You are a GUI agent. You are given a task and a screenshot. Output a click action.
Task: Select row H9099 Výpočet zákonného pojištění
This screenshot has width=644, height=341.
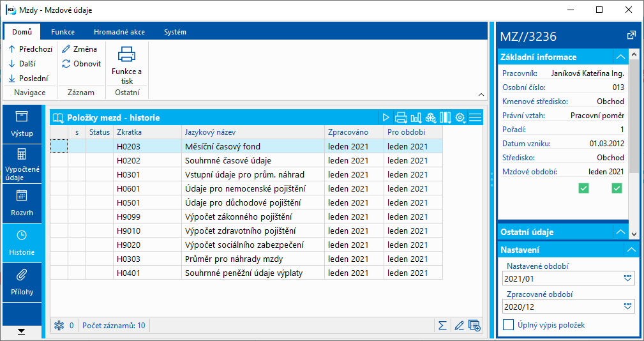point(246,216)
